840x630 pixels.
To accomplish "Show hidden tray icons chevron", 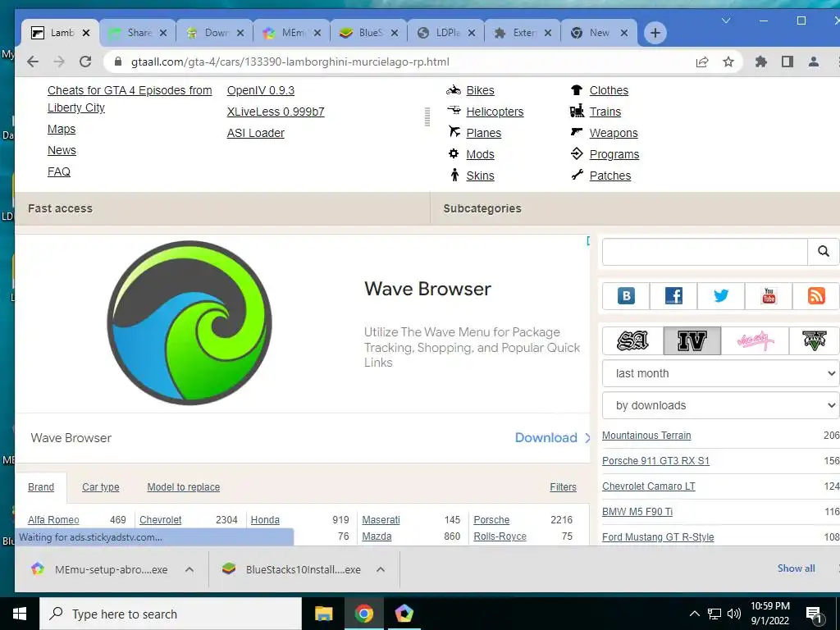I will [694, 614].
